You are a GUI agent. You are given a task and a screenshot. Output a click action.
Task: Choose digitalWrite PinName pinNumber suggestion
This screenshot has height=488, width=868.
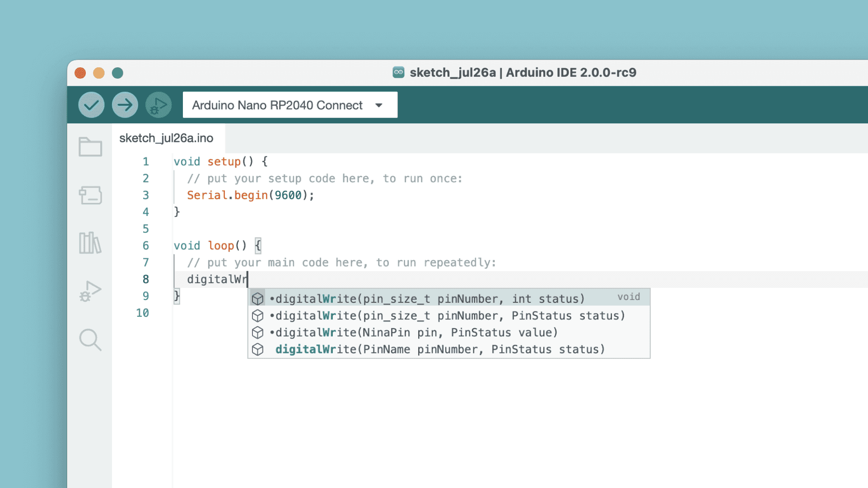pos(439,349)
